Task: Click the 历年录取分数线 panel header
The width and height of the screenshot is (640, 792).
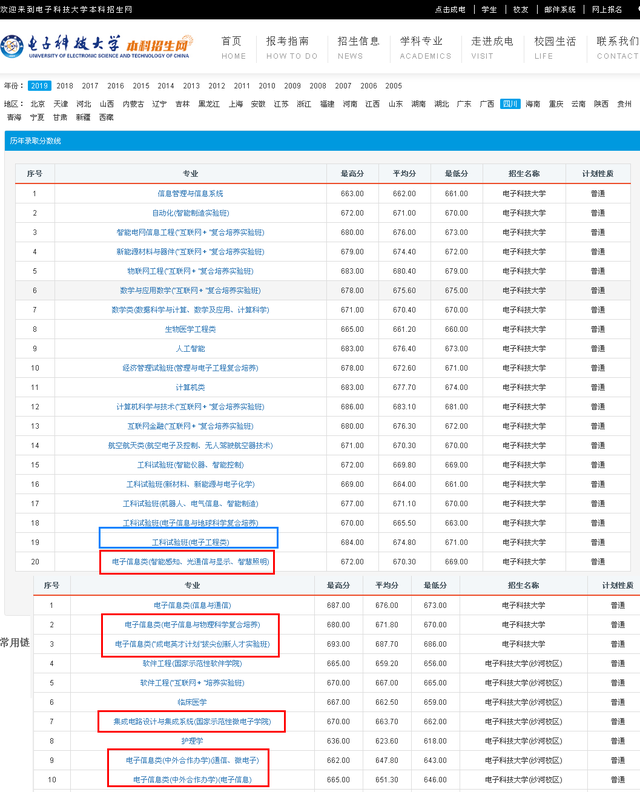Action: pos(322,141)
